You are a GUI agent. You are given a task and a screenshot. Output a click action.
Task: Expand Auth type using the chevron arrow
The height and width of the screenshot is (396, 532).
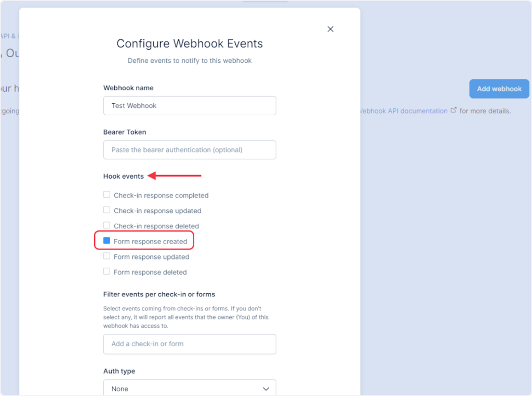tap(266, 389)
